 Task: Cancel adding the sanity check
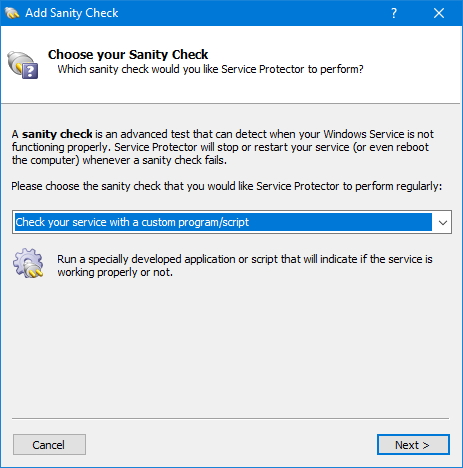49,444
